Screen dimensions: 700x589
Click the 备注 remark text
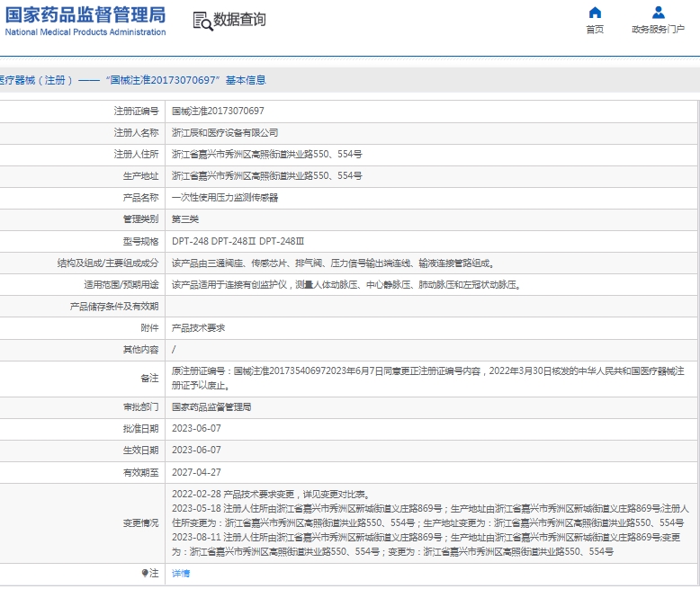(x=427, y=379)
